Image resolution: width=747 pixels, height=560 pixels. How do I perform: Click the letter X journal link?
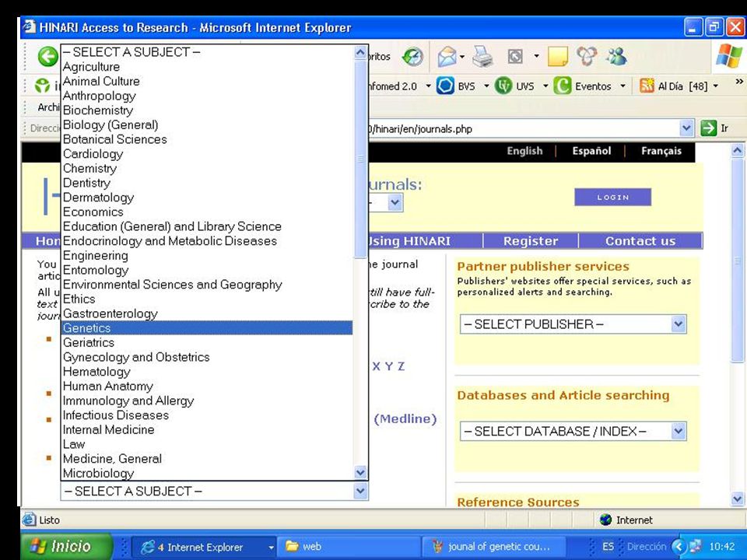point(377,366)
